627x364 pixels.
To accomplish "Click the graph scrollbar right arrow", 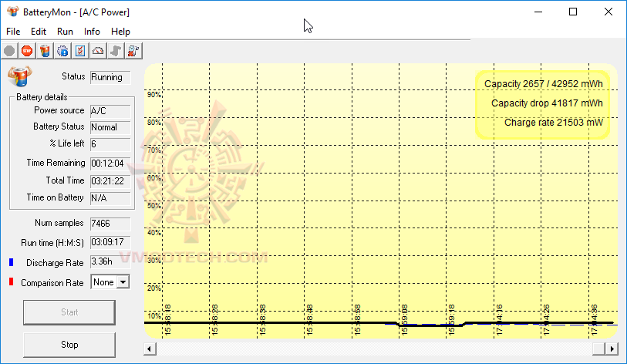I will [612, 349].
